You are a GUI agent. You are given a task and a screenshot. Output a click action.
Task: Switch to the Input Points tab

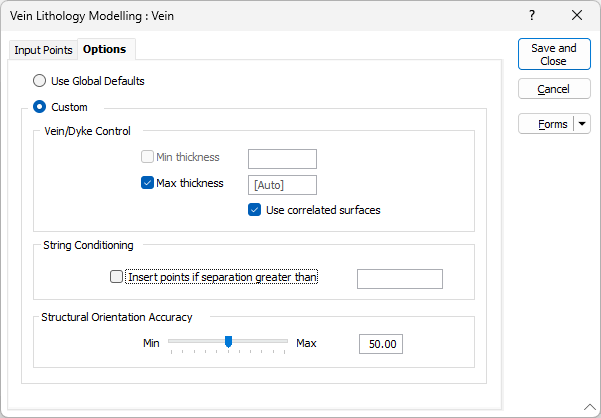click(x=43, y=50)
